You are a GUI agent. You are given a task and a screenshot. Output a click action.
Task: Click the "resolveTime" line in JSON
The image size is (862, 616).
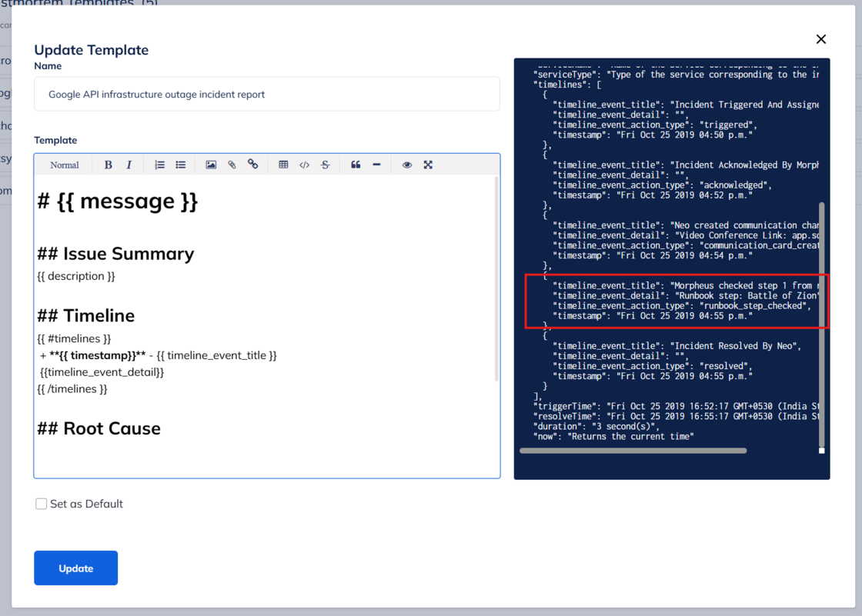[676, 417]
